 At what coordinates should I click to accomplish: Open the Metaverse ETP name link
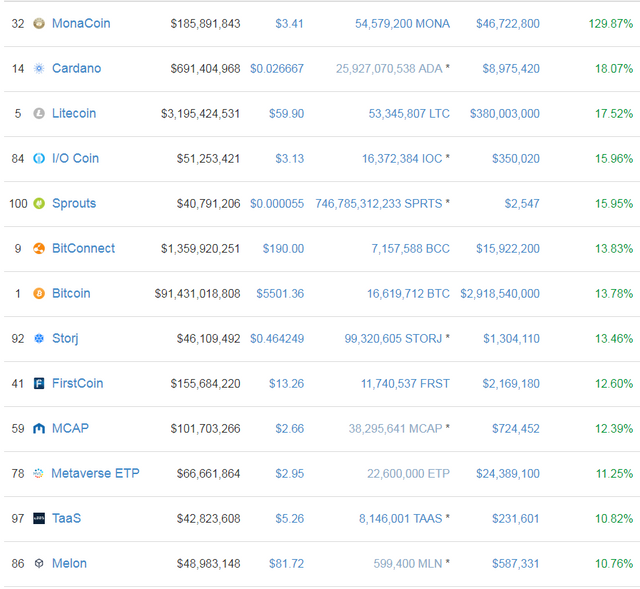(x=95, y=473)
